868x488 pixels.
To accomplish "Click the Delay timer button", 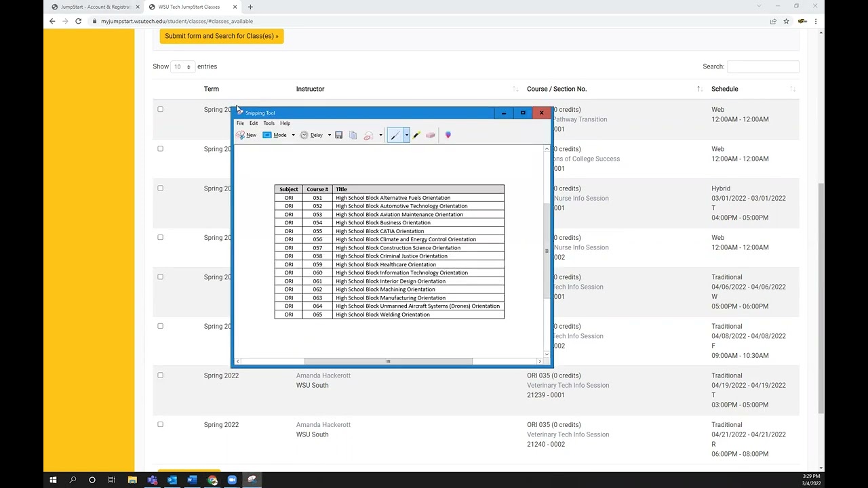I will [312, 135].
